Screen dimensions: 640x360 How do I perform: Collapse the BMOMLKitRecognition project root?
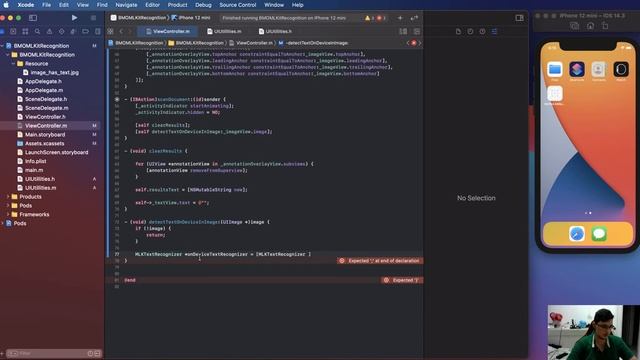coord(2,46)
